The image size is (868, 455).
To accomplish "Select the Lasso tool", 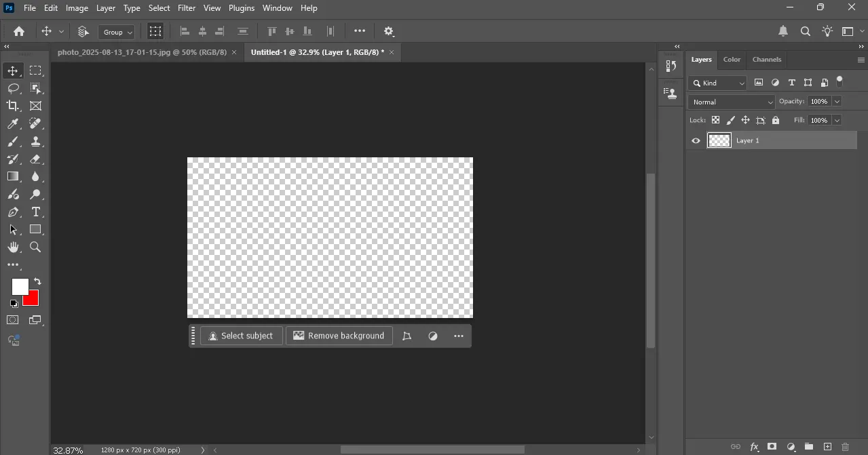I will (x=13, y=88).
